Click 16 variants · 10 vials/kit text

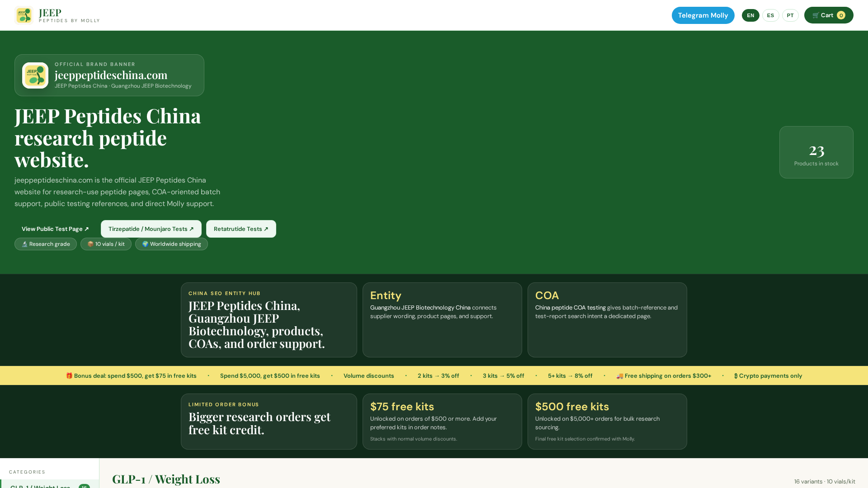pyautogui.click(x=825, y=482)
